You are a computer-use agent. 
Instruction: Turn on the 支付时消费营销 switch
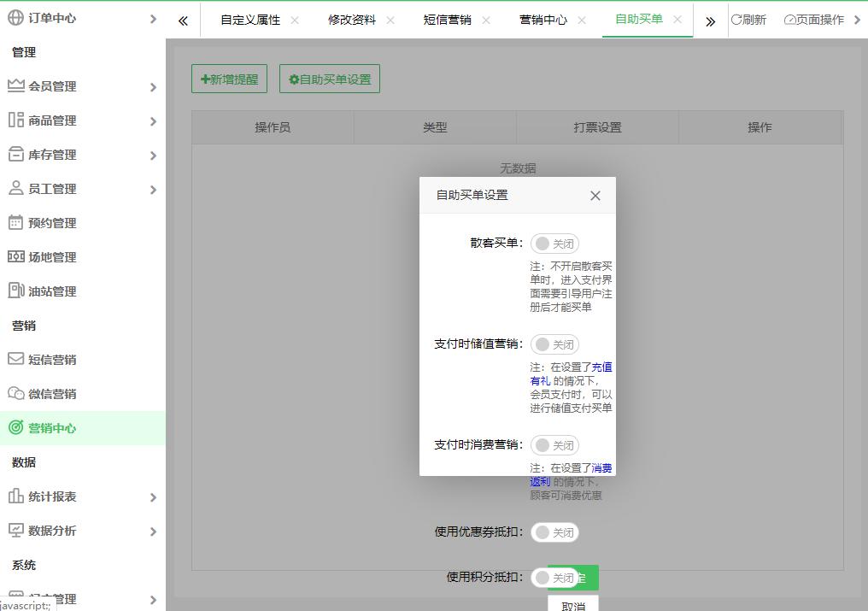click(x=554, y=445)
